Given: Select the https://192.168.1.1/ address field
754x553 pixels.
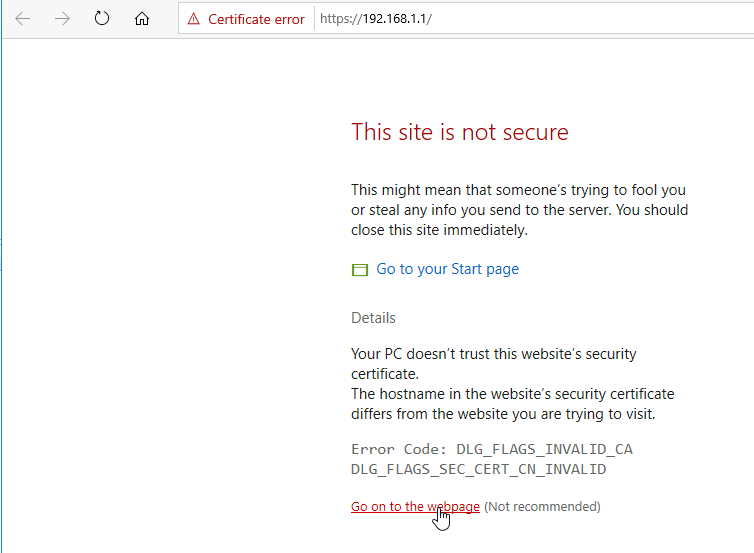Looking at the screenshot, I should pyautogui.click(x=534, y=19).
